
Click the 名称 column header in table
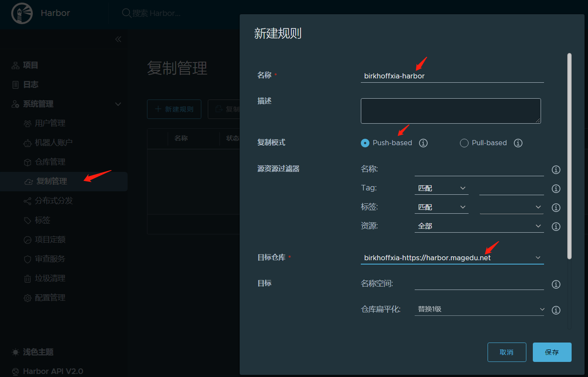pos(181,138)
